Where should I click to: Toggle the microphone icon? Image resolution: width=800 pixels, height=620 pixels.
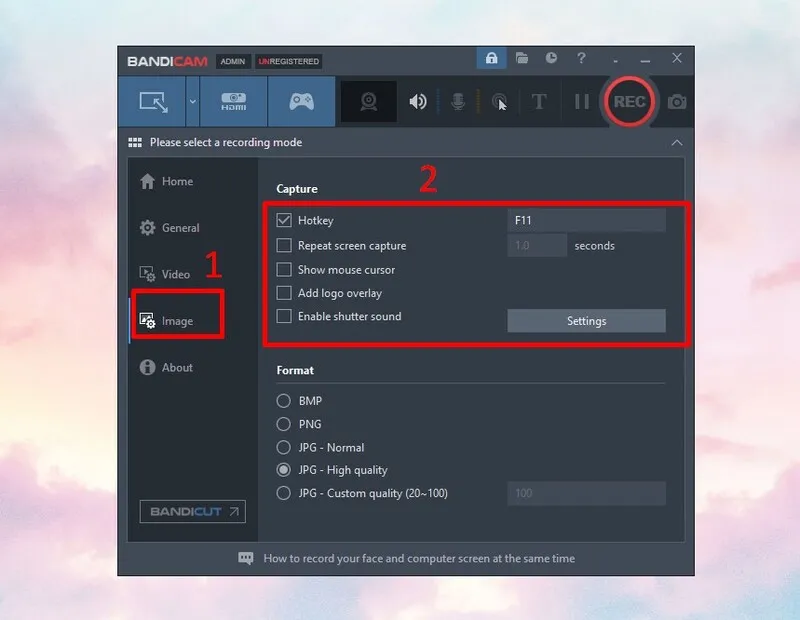coord(458,101)
